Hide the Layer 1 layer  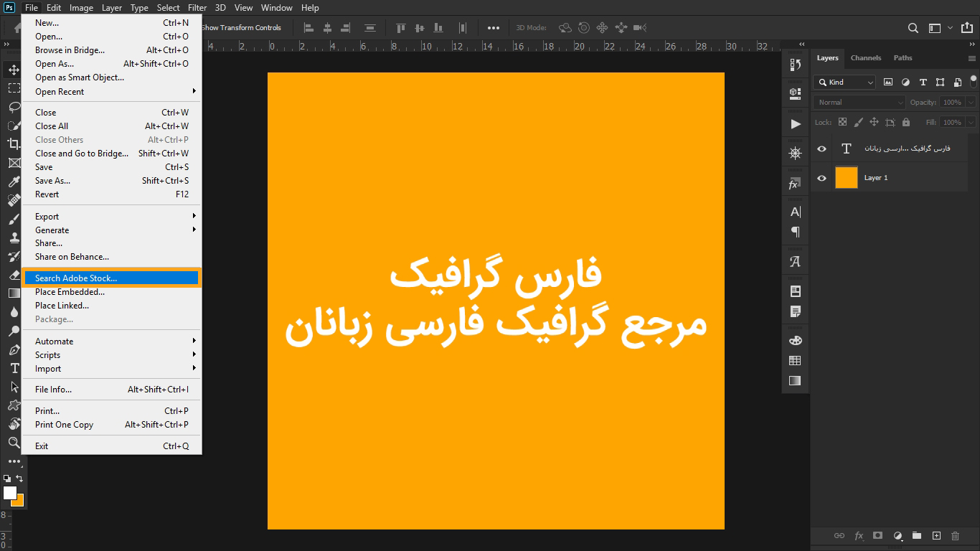click(821, 178)
